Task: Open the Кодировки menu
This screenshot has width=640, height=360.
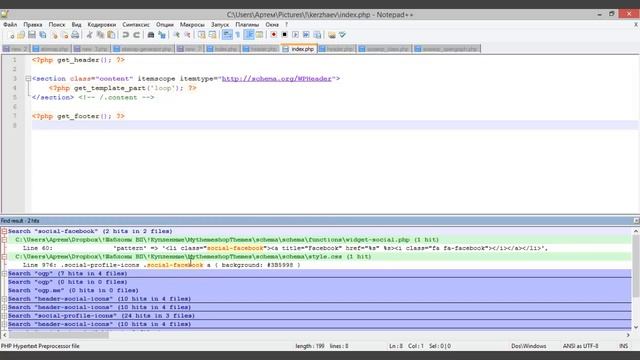Action: click(102, 24)
